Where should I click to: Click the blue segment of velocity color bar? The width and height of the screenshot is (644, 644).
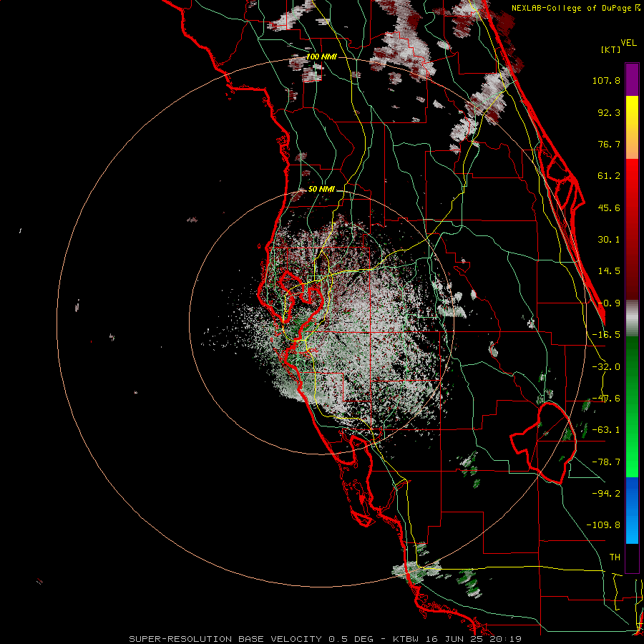[632, 510]
